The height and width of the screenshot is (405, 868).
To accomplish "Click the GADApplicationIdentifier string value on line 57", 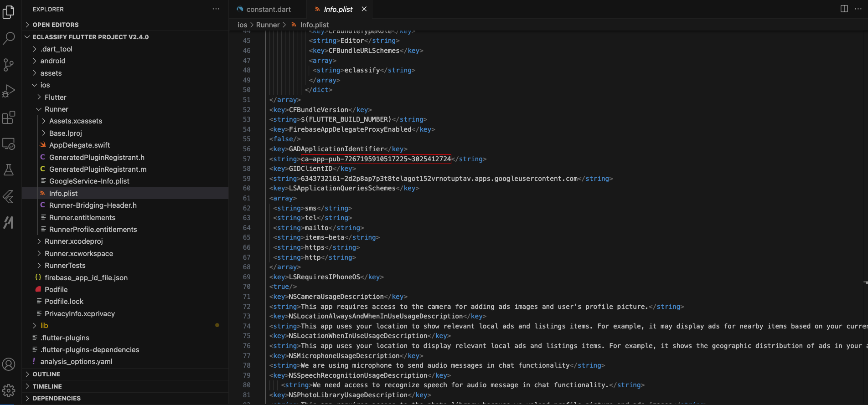I will tap(376, 159).
